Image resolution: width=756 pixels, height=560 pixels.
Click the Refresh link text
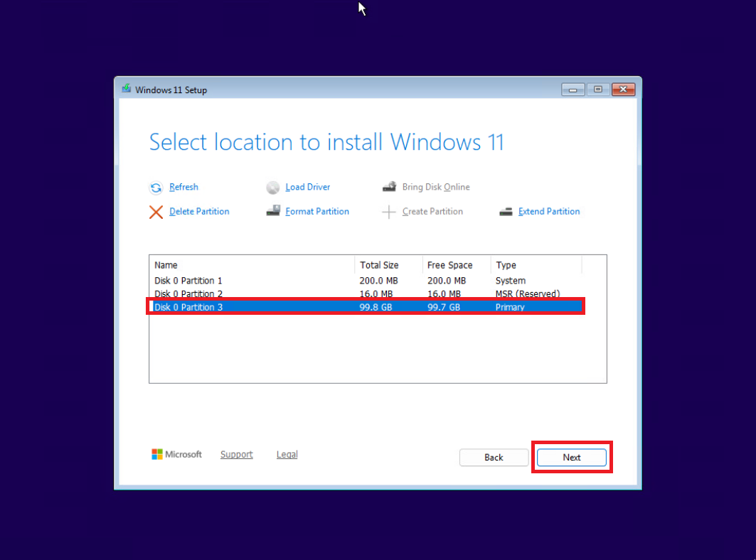click(183, 187)
